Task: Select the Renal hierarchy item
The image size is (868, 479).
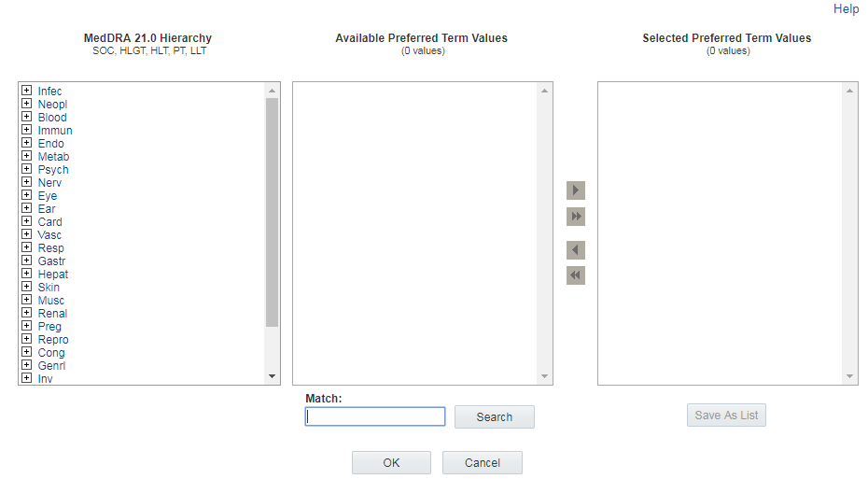Action: pos(52,314)
